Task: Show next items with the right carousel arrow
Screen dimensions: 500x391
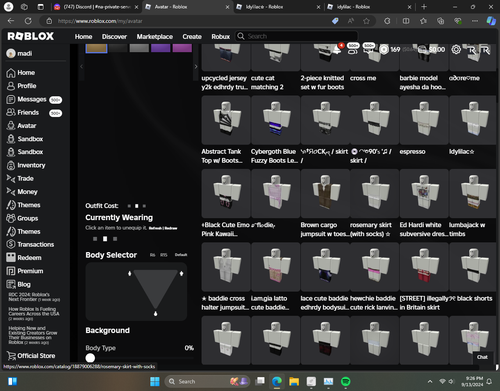Action: coord(196,67)
